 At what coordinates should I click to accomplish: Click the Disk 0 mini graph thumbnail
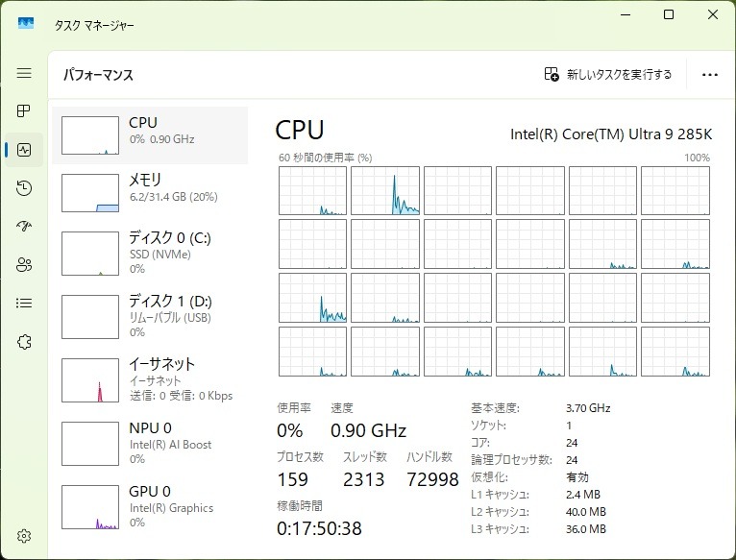tap(90, 254)
